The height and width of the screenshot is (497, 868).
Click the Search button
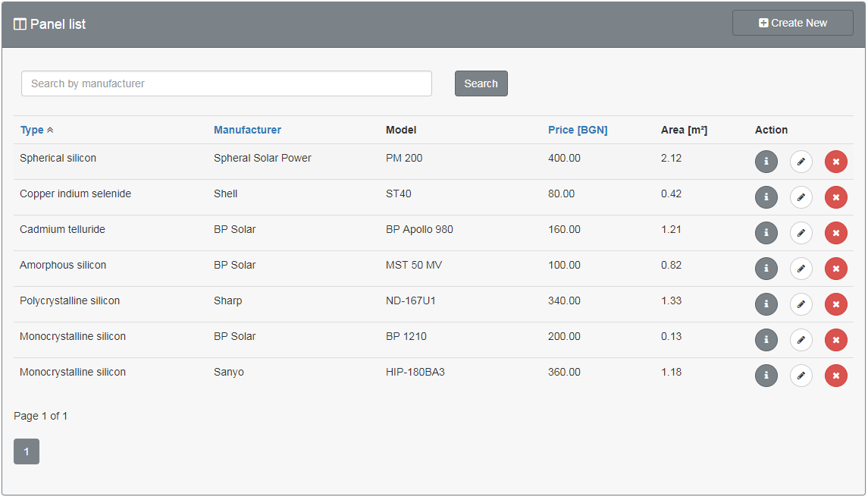pos(481,83)
